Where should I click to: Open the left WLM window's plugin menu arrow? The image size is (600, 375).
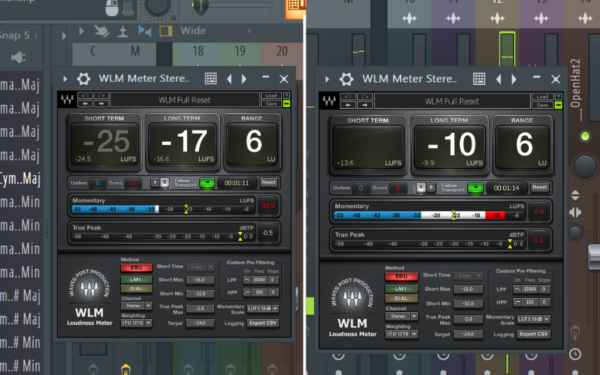pyautogui.click(x=65, y=79)
